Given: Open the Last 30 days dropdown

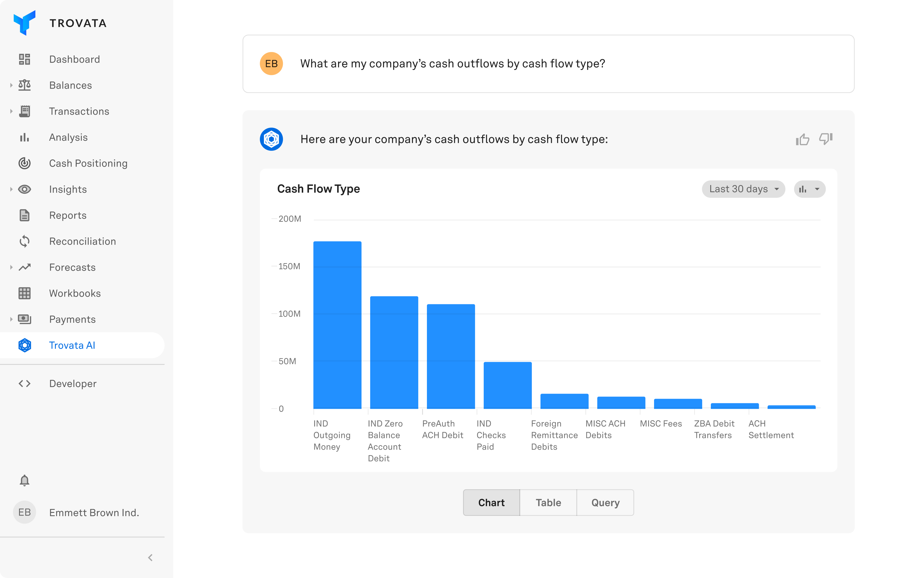Looking at the screenshot, I should 743,189.
